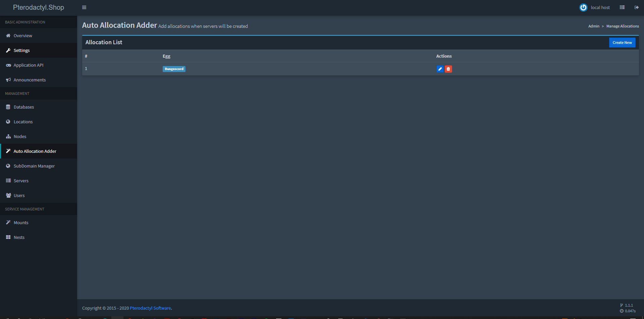This screenshot has height=319, width=644.
Task: Go to Nodes management page
Action: (20, 136)
